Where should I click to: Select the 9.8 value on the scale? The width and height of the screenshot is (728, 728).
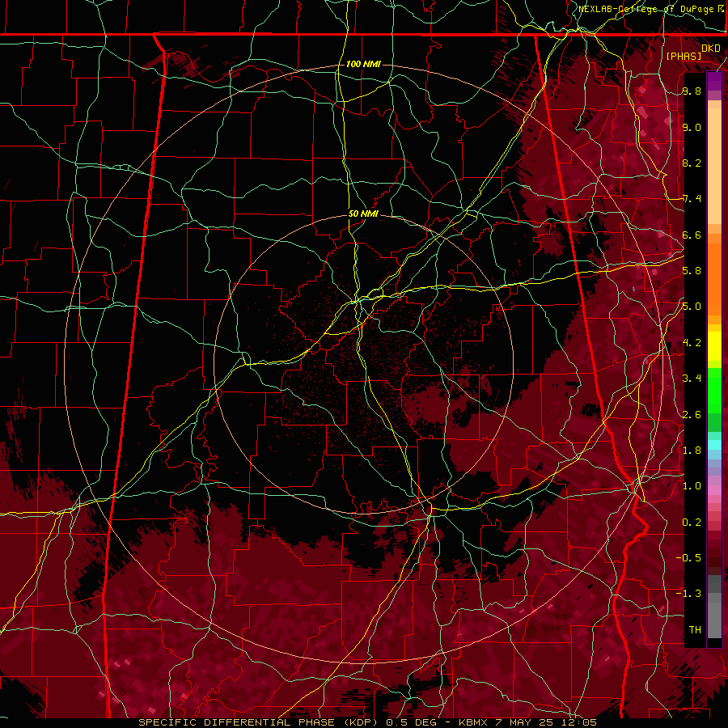pyautogui.click(x=692, y=91)
